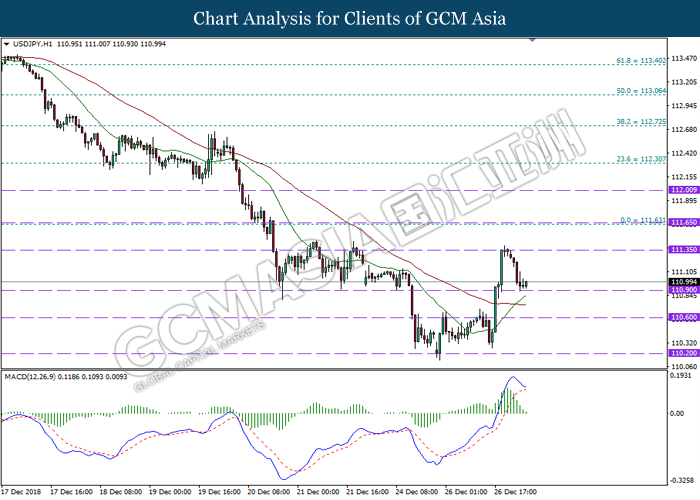Select the 61.8 = 113.402 Fibonacci label
Screen dimensions: 700x500
641,60
